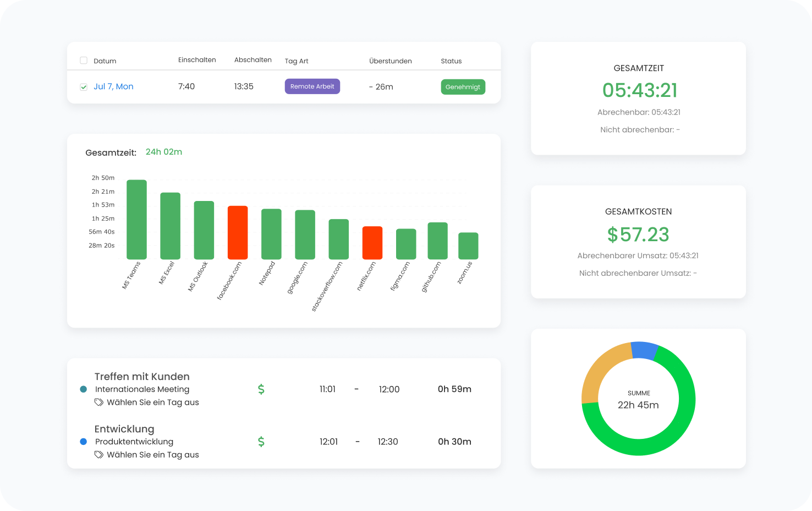Open tag selector for Treffen mit Kunden
Image resolution: width=812 pixels, height=511 pixels.
(152, 403)
